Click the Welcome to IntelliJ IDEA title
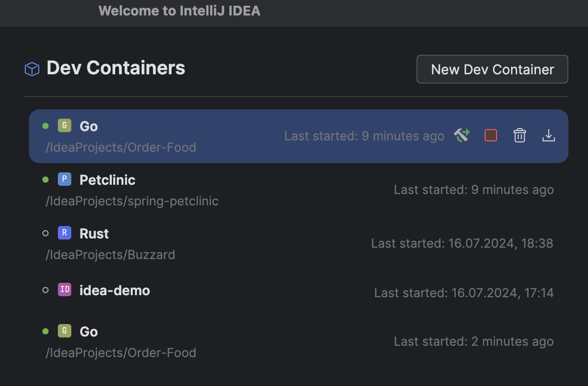The height and width of the screenshot is (386, 588). (179, 10)
